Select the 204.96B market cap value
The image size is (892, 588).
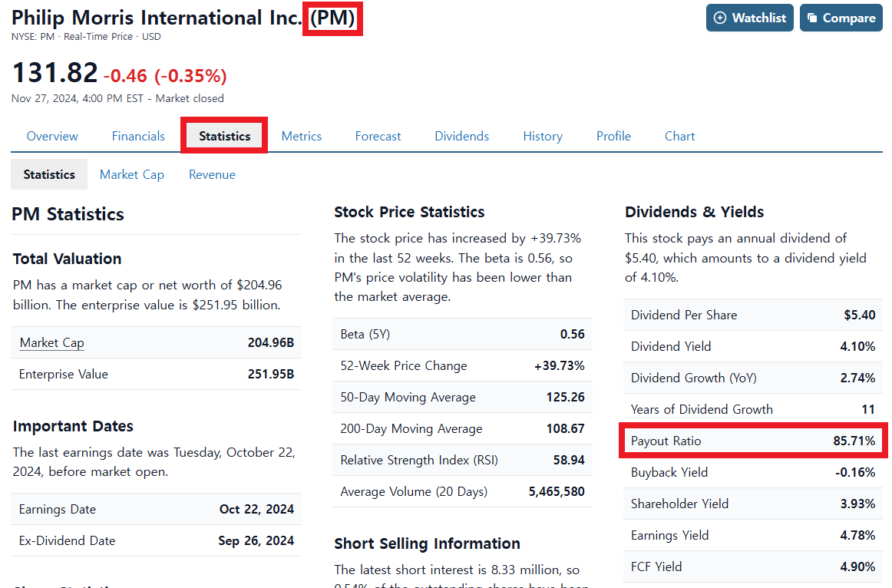(271, 343)
